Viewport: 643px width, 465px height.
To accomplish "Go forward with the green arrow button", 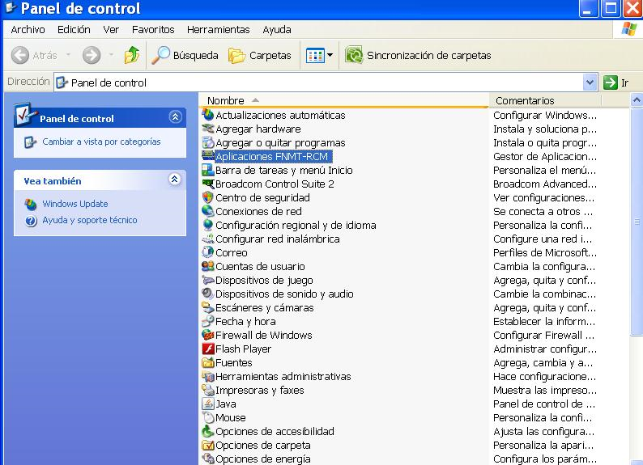I will click(x=91, y=55).
